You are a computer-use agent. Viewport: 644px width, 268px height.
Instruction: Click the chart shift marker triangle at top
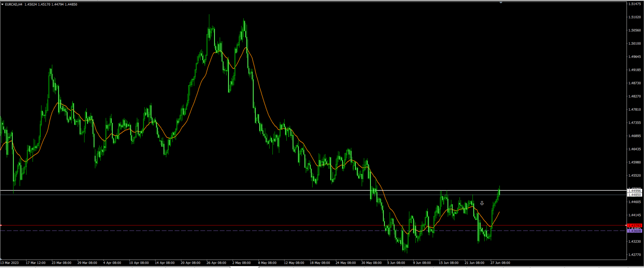501,3
